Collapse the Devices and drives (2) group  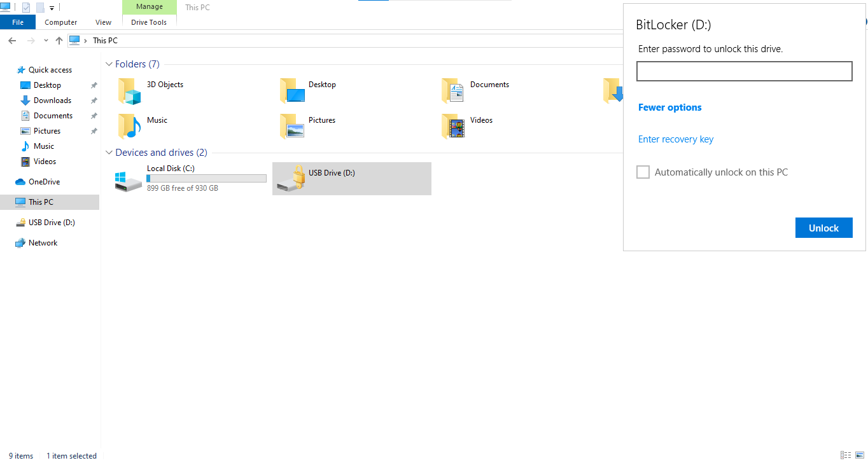click(109, 153)
